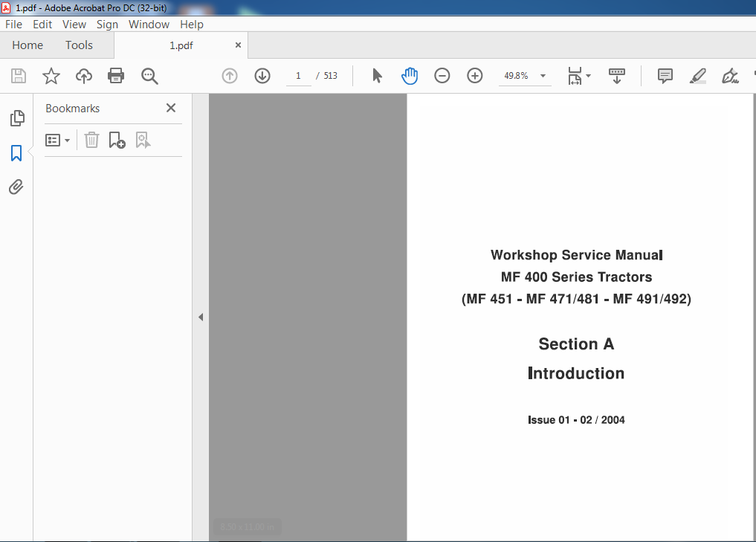Add a comment with speech bubble icon
The image size is (756, 542).
(665, 76)
